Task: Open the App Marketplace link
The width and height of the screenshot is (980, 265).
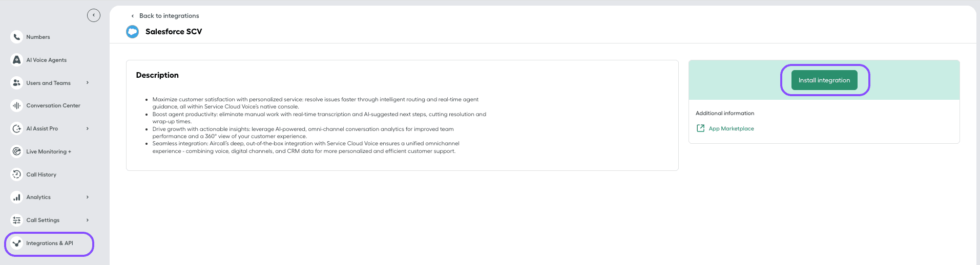Action: pos(731,128)
